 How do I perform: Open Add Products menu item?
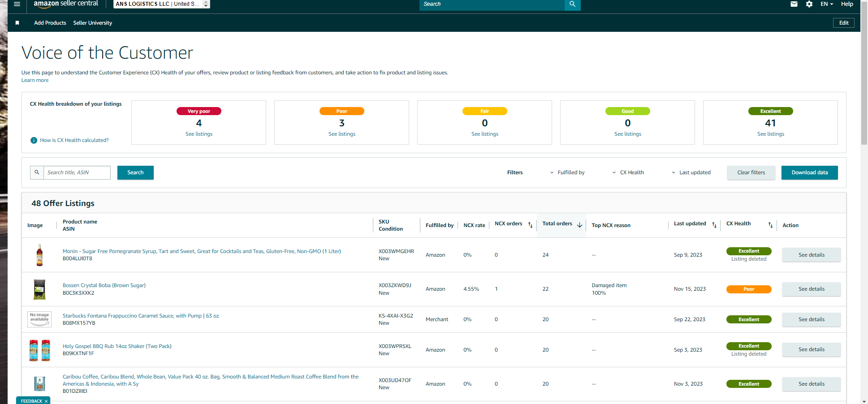coord(50,23)
